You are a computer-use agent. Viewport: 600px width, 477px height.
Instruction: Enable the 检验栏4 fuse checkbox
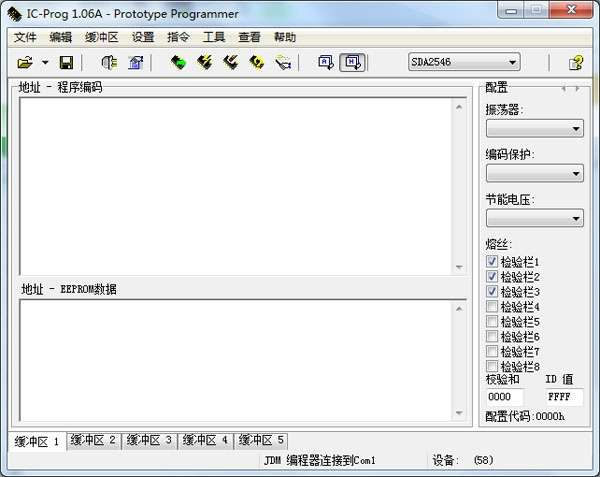(x=492, y=306)
